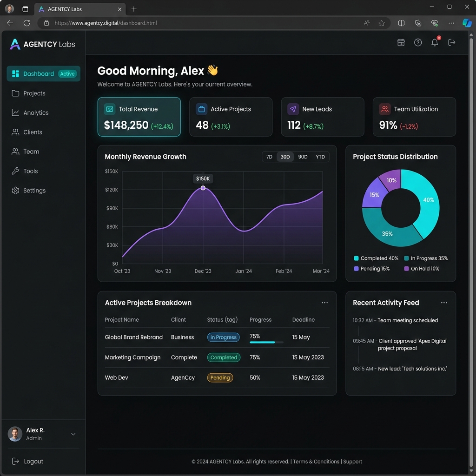
Task: Click the browser address bar URL
Action: [106, 23]
